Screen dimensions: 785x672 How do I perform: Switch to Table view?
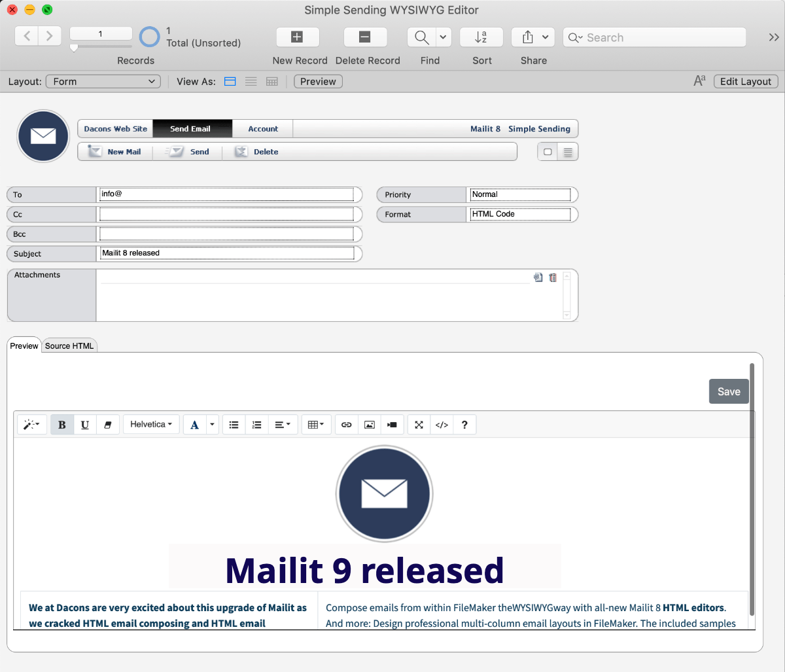coord(272,82)
